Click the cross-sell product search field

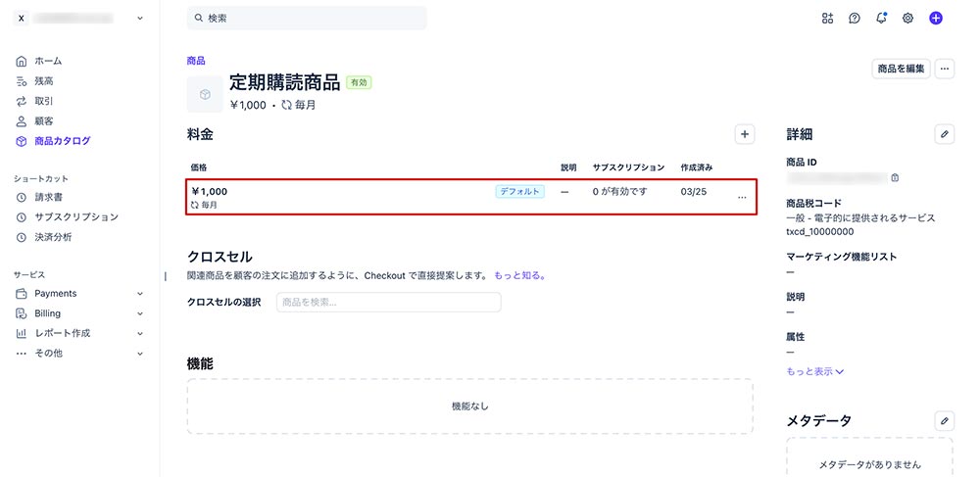(x=388, y=302)
